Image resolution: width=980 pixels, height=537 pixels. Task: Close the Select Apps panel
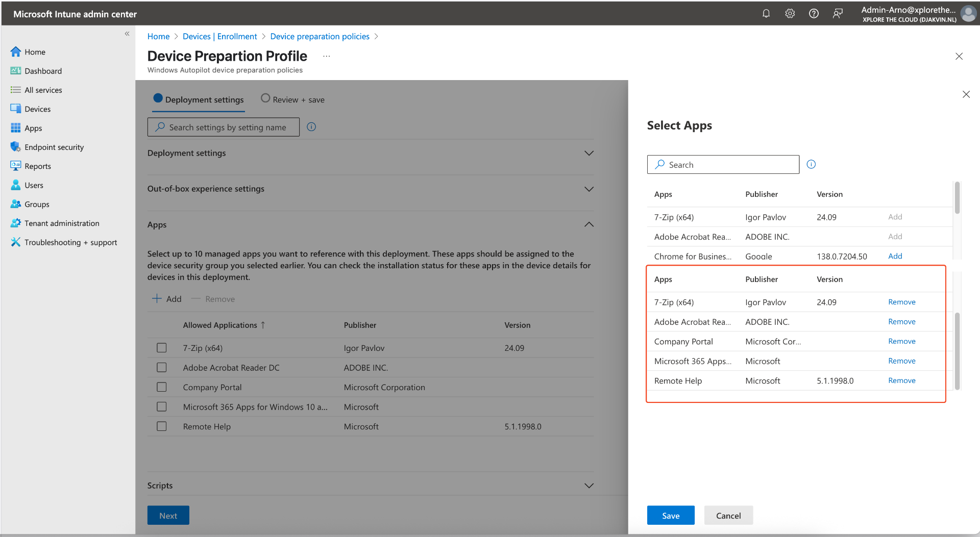pyautogui.click(x=966, y=94)
